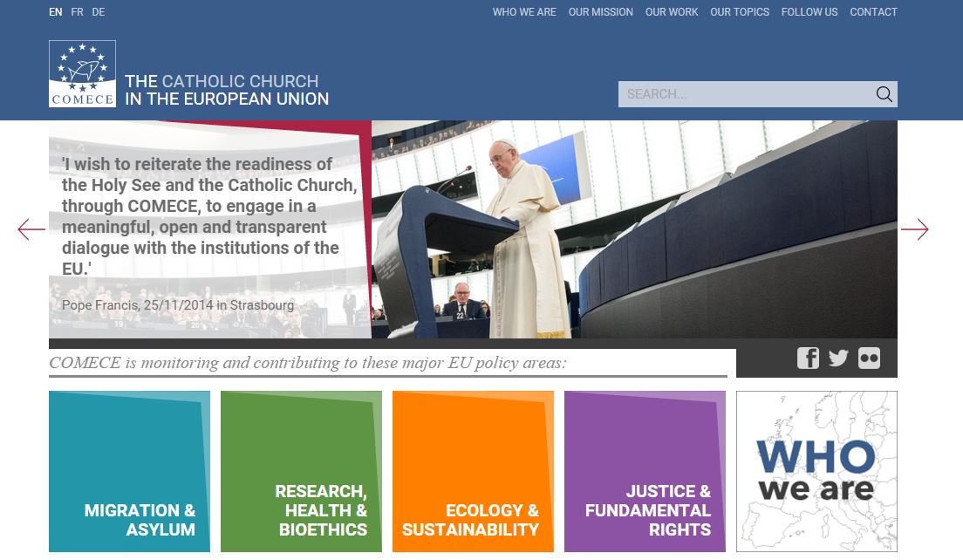Advance slideshow with right arrow
Viewport: 963px width, 560px height.
coord(914,229)
